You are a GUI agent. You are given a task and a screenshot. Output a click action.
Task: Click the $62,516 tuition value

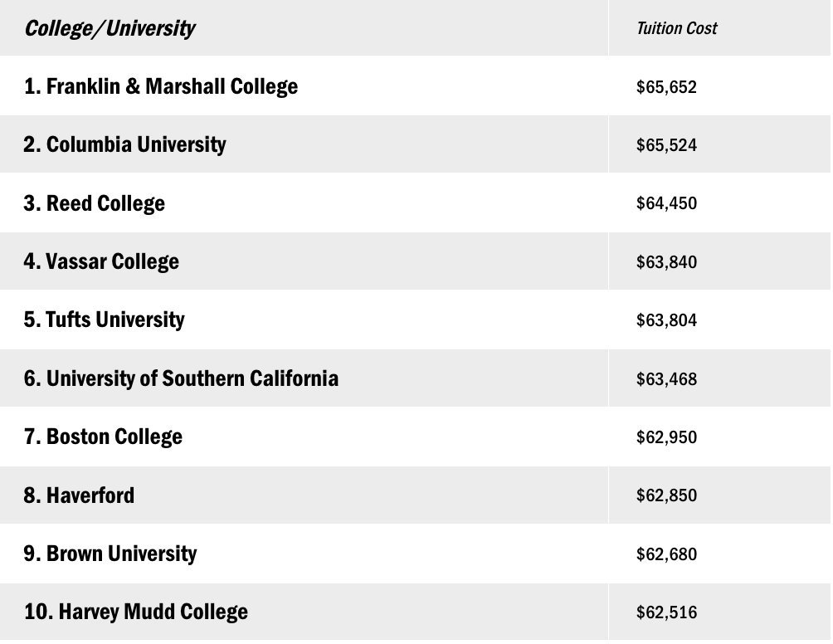pos(666,612)
